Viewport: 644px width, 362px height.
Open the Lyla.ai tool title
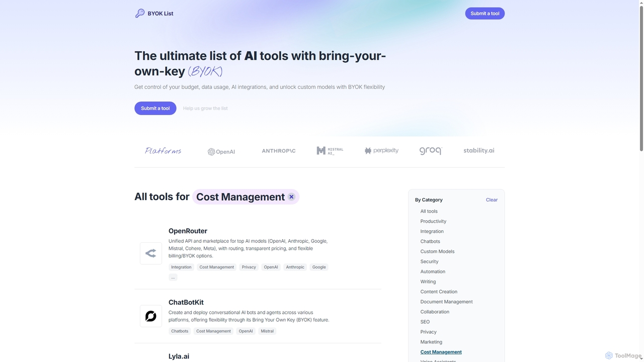coord(179,356)
